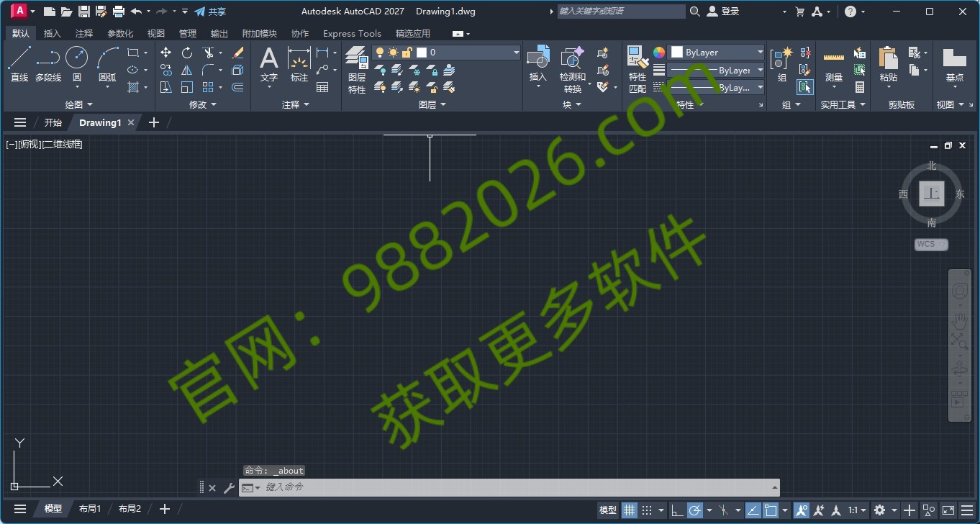Toggle snap mode in the status bar
Screen dimensions: 980x524
coord(646,510)
